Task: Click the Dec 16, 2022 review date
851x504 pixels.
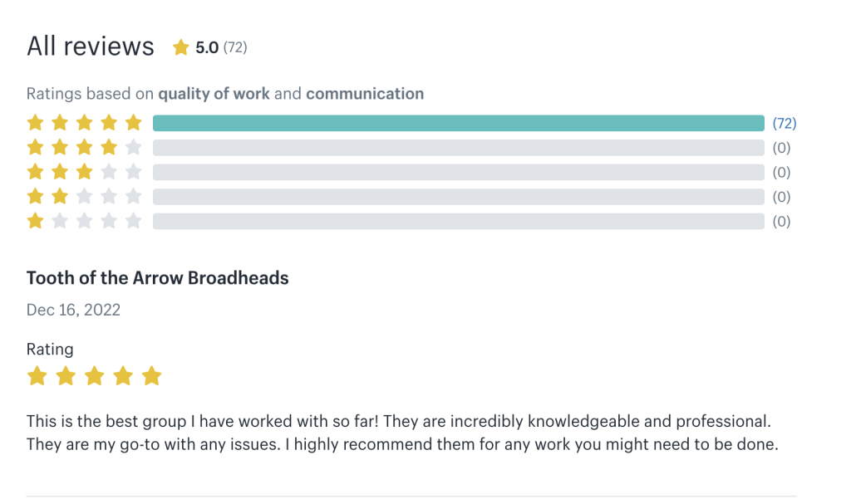Action: point(73,310)
